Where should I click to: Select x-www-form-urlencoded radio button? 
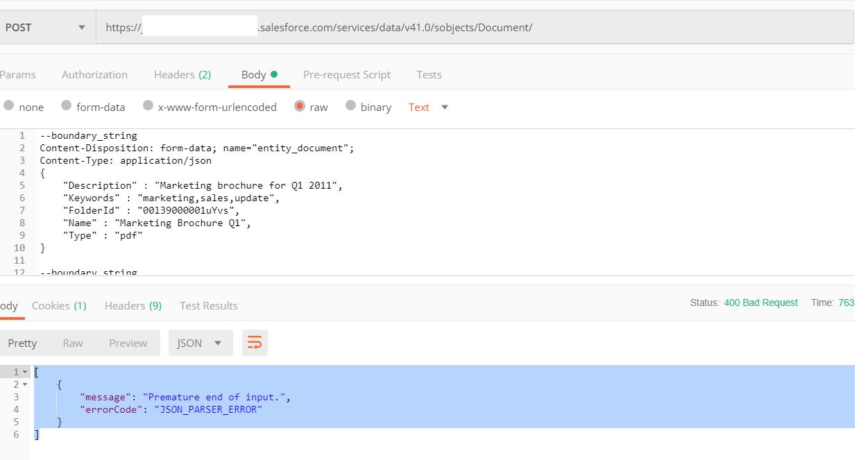[x=148, y=105]
